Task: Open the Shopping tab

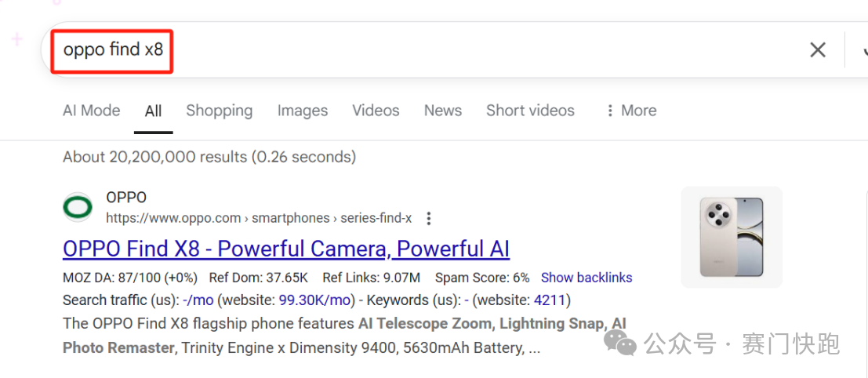Action: point(220,111)
